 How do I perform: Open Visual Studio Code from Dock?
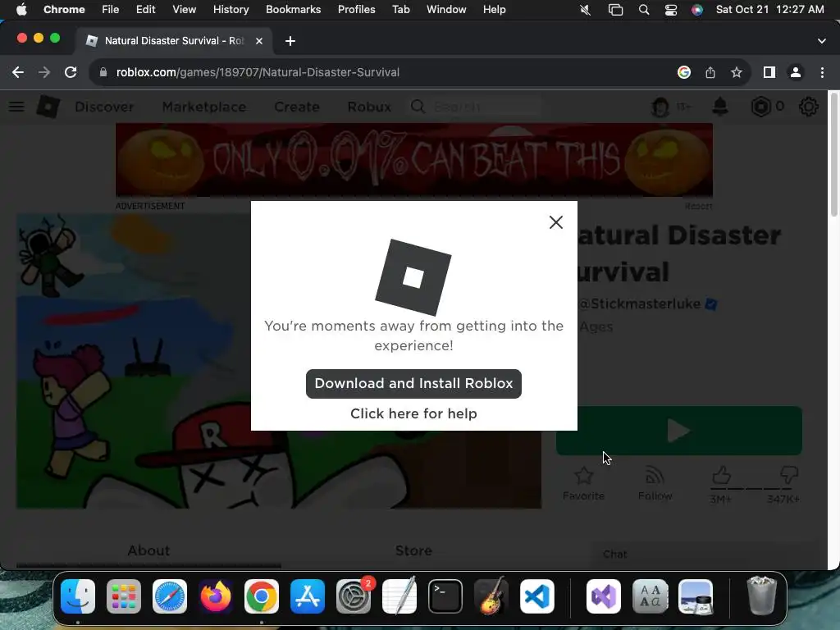point(537,596)
